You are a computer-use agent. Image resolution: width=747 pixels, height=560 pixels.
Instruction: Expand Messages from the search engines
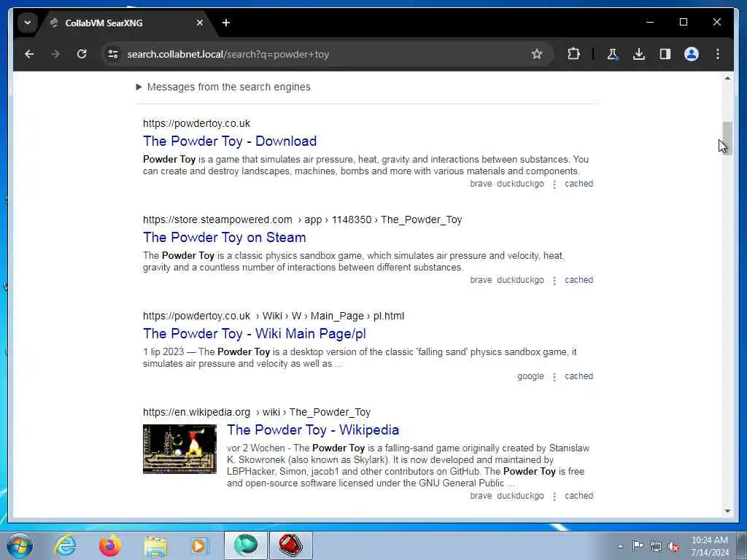pyautogui.click(x=223, y=87)
